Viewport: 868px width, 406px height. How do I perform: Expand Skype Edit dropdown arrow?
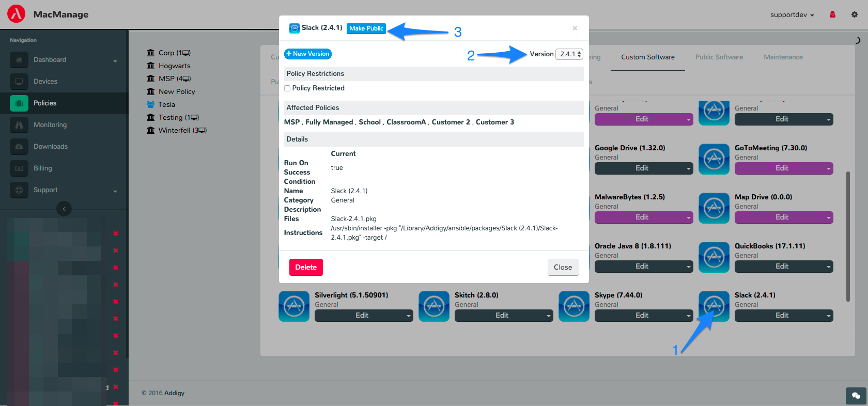pyautogui.click(x=689, y=316)
